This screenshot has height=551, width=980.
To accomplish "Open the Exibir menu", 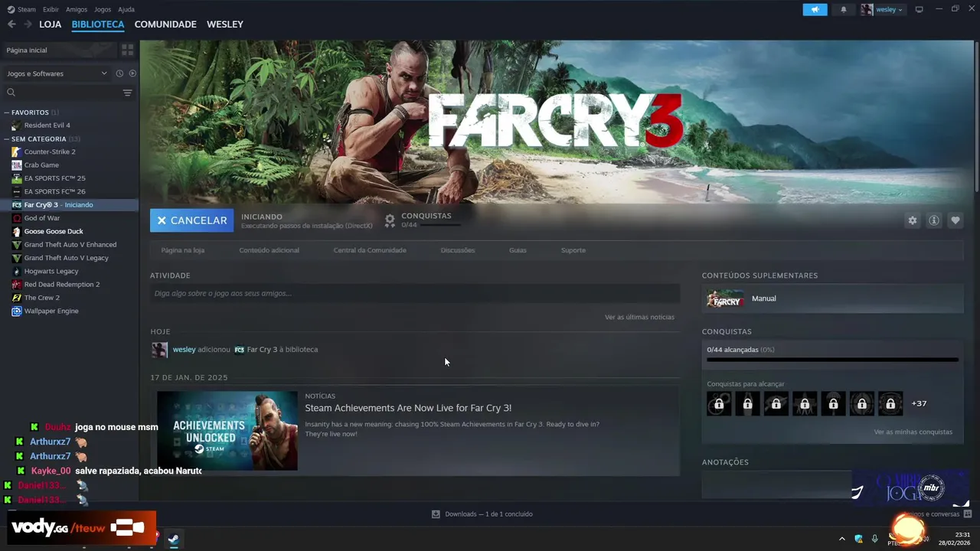I will point(51,9).
